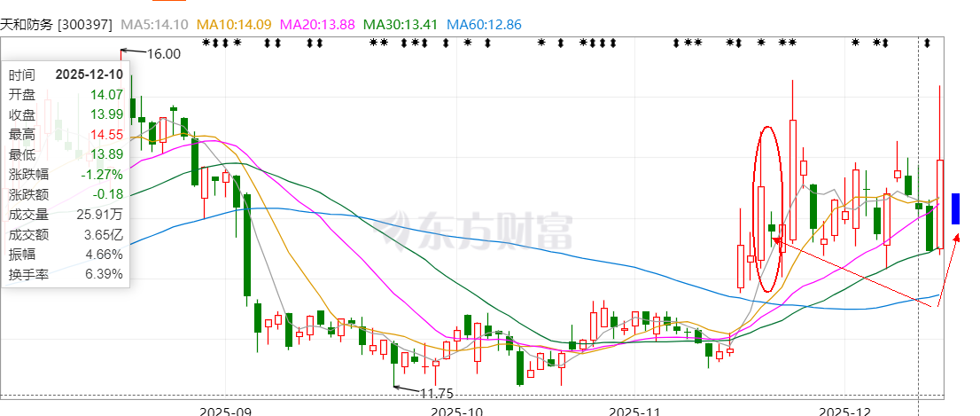Viewport: 980px width, 416px height.
Task: Click the 2025-09 date axis label
Action: pos(225,411)
